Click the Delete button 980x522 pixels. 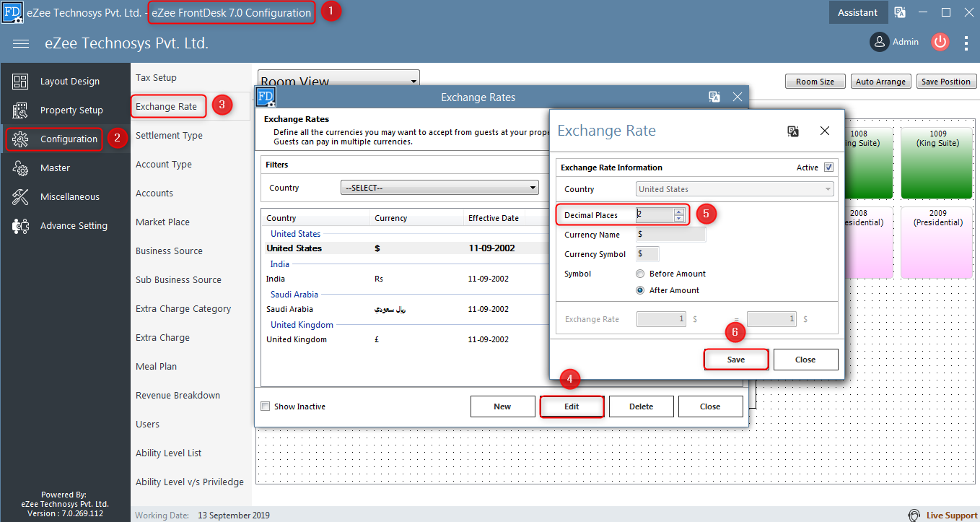[641, 406]
